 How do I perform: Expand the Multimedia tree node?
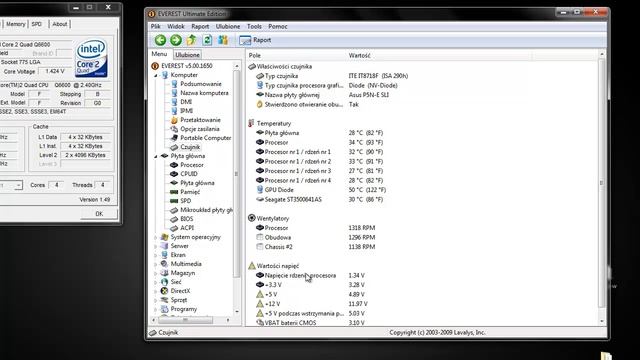coord(156,264)
